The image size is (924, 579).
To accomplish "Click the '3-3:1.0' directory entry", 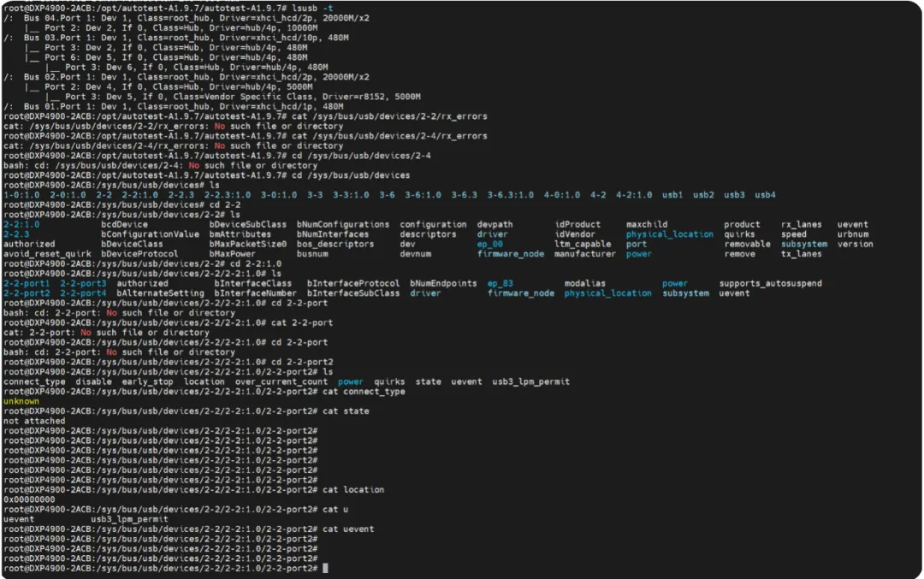I will (351, 195).
